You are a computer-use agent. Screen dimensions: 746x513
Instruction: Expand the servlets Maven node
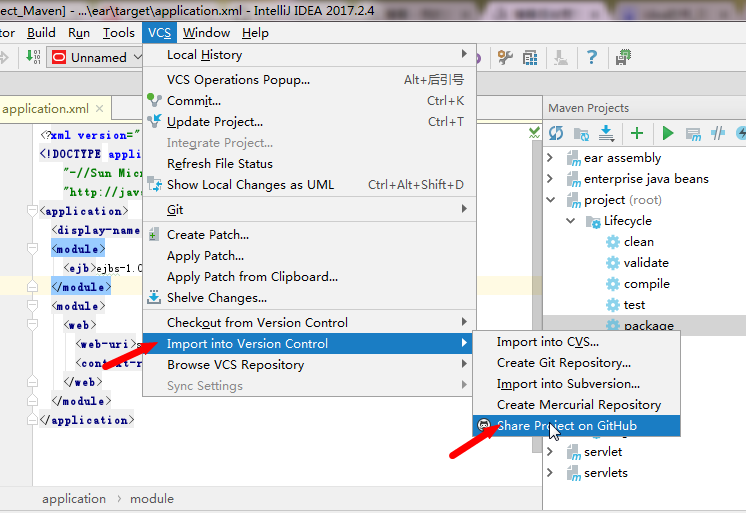[x=550, y=473]
